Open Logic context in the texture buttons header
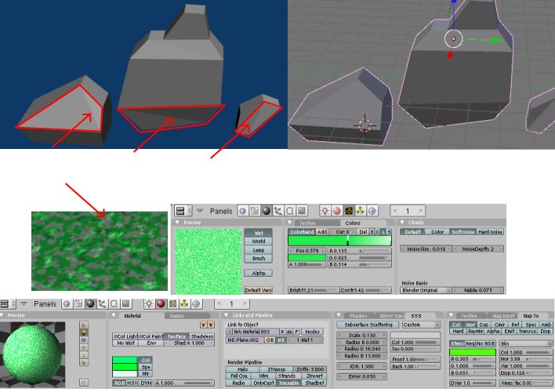This screenshot has height=392, width=555. click(243, 211)
